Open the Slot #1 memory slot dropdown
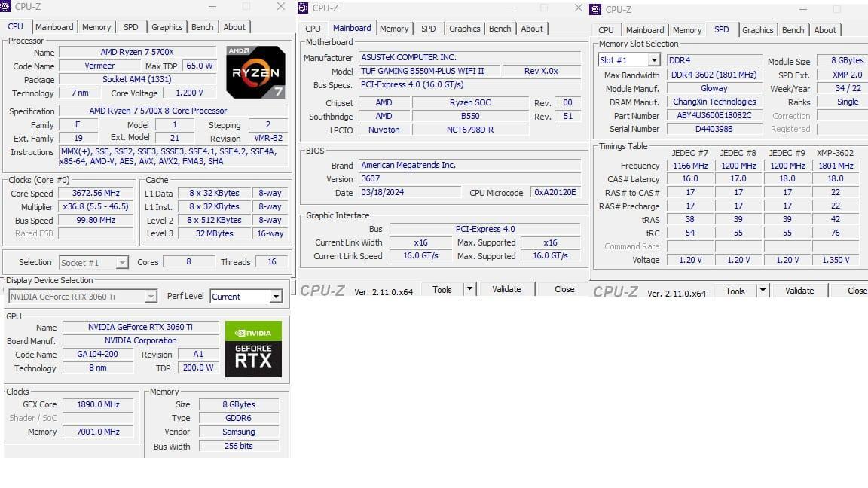The width and height of the screenshot is (868, 488). point(629,60)
